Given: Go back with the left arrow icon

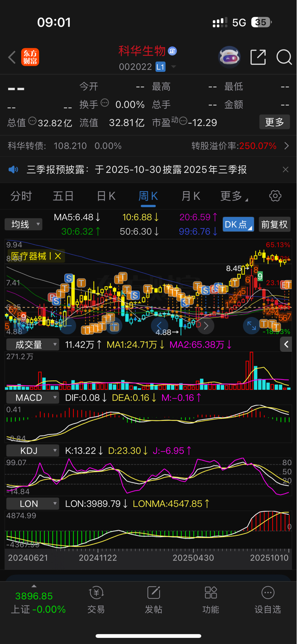Looking at the screenshot, I should [12, 57].
